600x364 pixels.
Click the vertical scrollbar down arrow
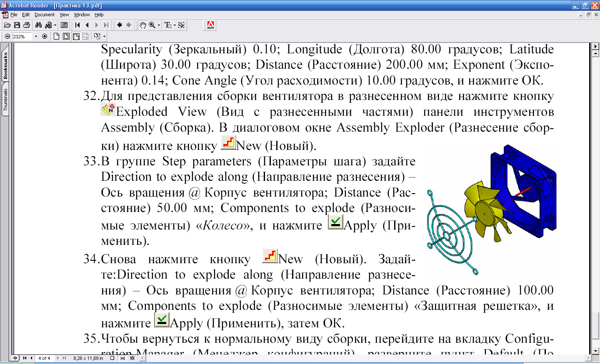point(596,351)
